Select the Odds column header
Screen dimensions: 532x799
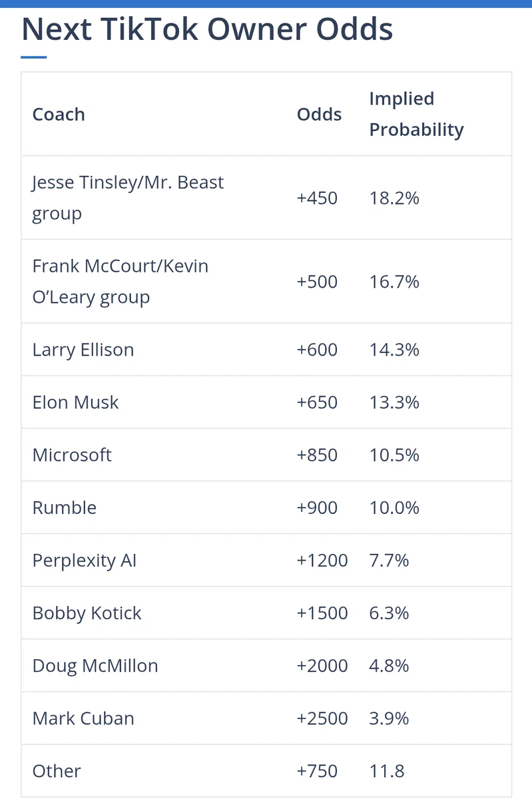(319, 115)
